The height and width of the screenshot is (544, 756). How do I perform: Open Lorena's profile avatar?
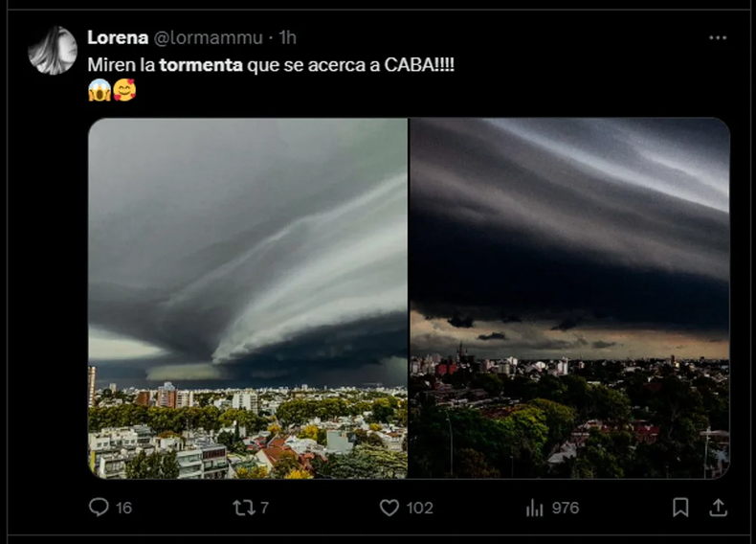53,50
